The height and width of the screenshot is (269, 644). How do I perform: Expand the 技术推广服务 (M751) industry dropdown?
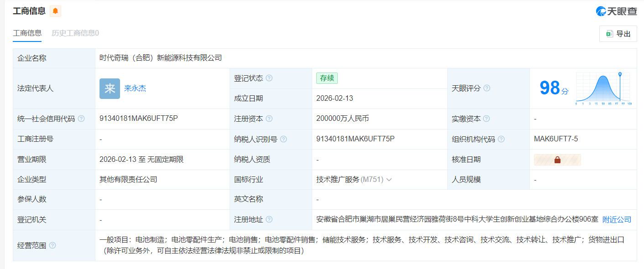(389, 179)
